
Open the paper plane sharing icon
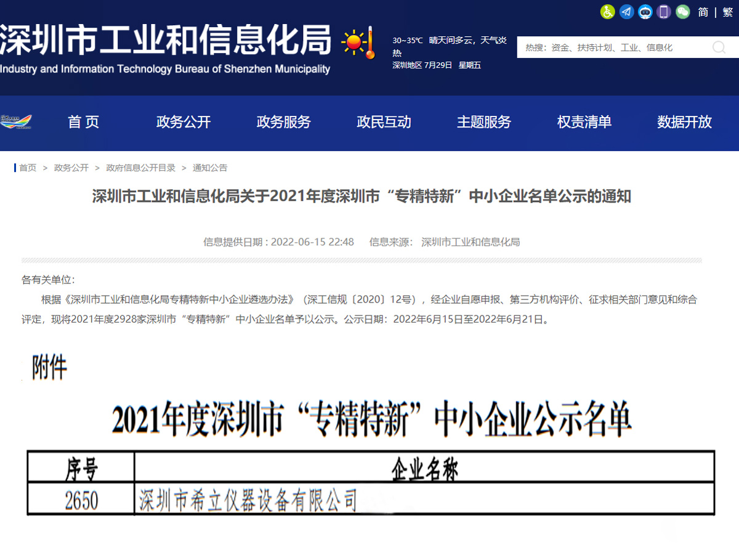click(x=626, y=12)
